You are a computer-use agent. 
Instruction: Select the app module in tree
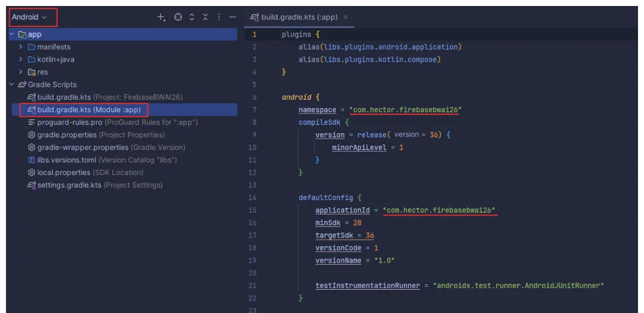122,35
